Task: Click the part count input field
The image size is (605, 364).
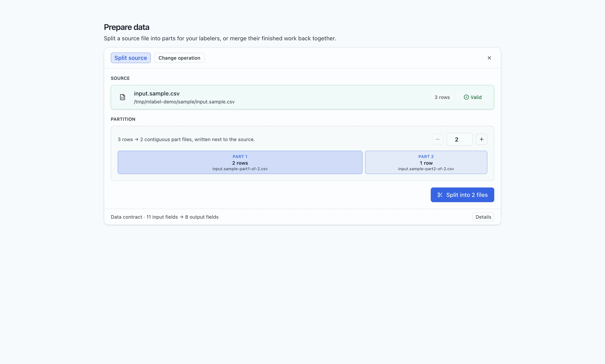Action: [459, 139]
